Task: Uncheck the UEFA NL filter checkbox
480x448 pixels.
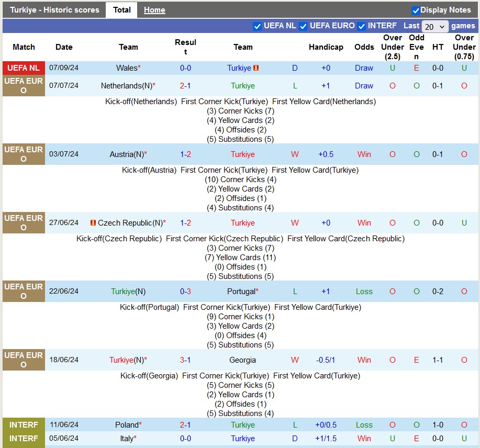Action: coord(257,26)
